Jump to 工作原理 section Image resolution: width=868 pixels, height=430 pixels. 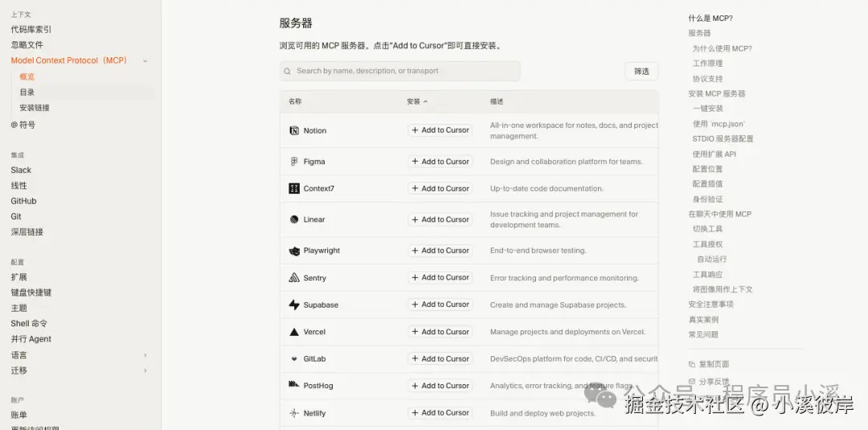707,63
